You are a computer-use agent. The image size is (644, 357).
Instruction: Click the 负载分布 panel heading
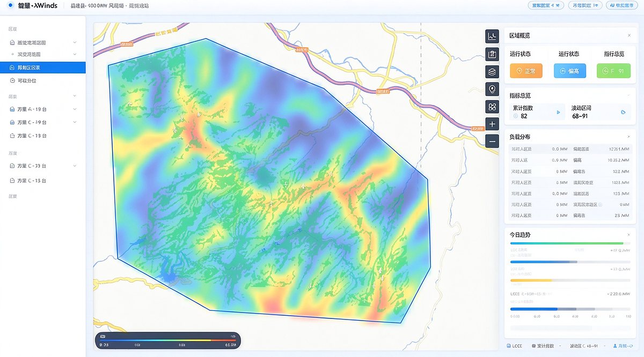[x=520, y=137]
